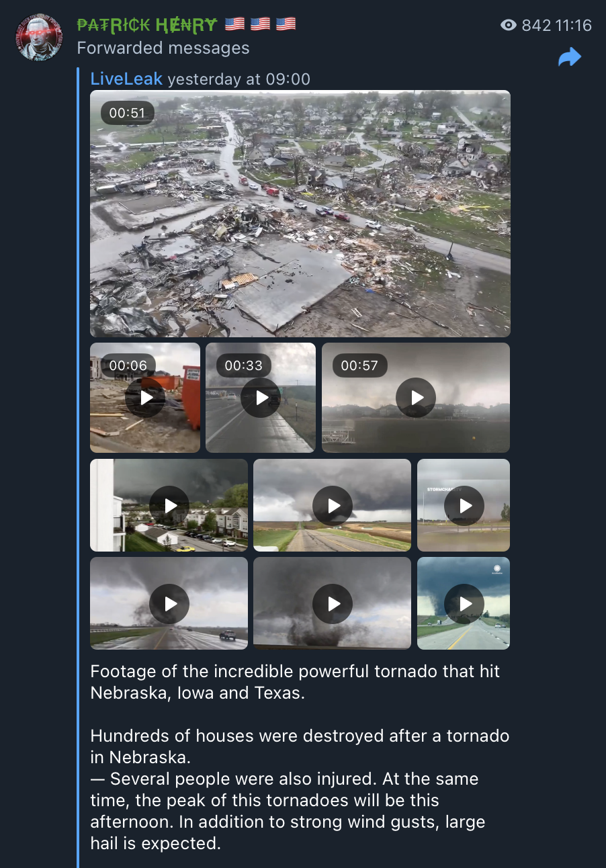Play the dirt road tornado video

(x=333, y=505)
